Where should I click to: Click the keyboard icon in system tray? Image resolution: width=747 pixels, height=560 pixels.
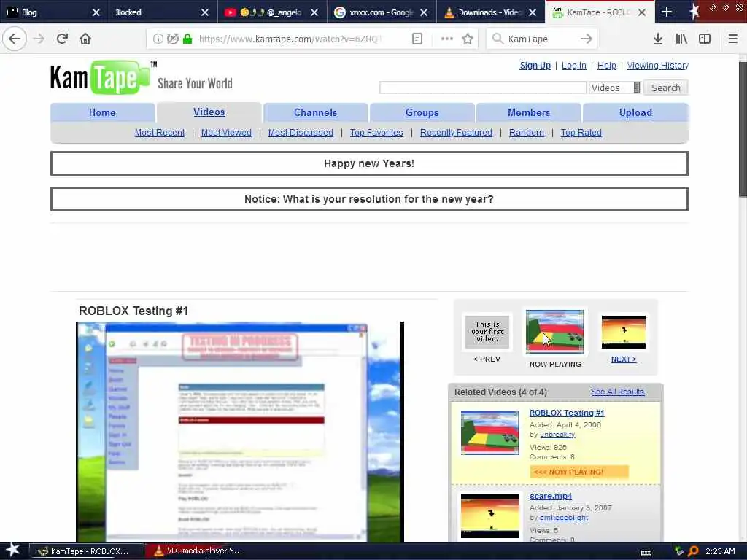[x=646, y=552]
